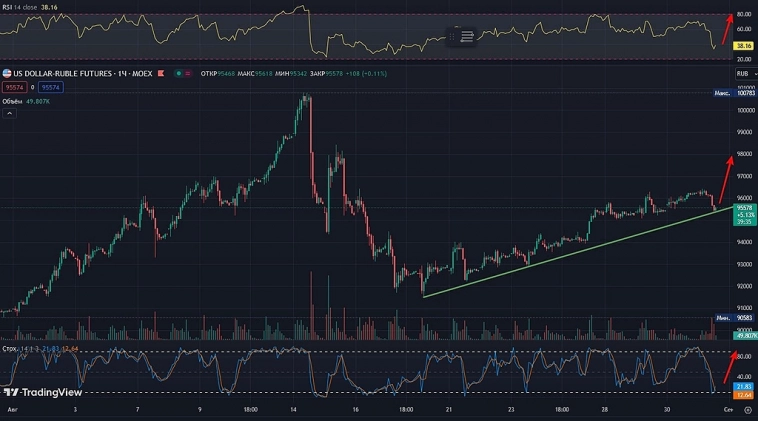Click the US flag symbol icon

point(5,74)
